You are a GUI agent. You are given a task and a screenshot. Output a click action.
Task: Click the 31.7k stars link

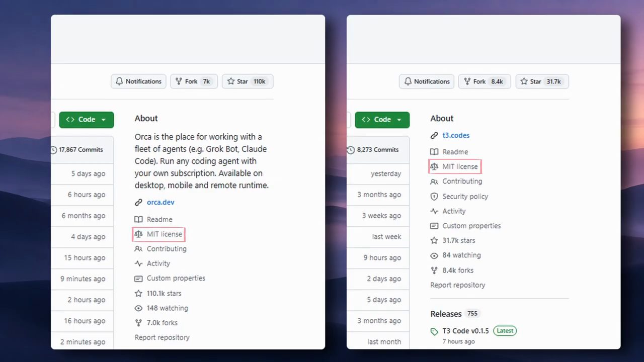[459, 241]
